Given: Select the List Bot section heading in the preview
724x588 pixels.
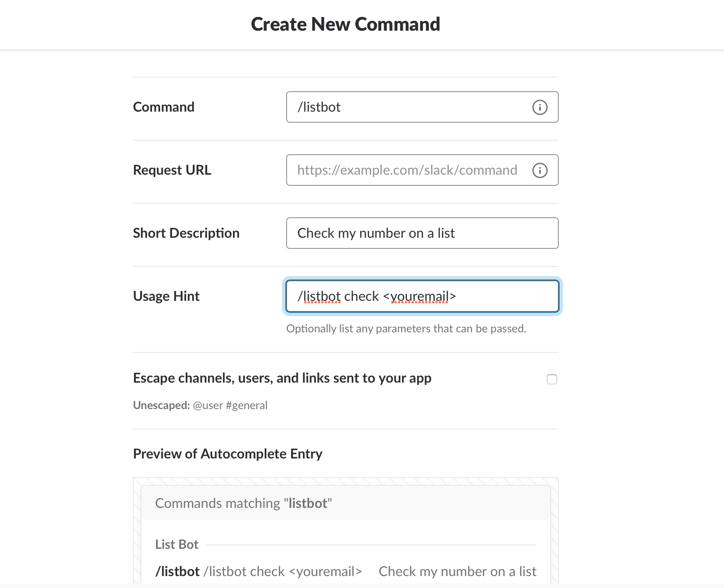Looking at the screenshot, I should click(x=177, y=544).
